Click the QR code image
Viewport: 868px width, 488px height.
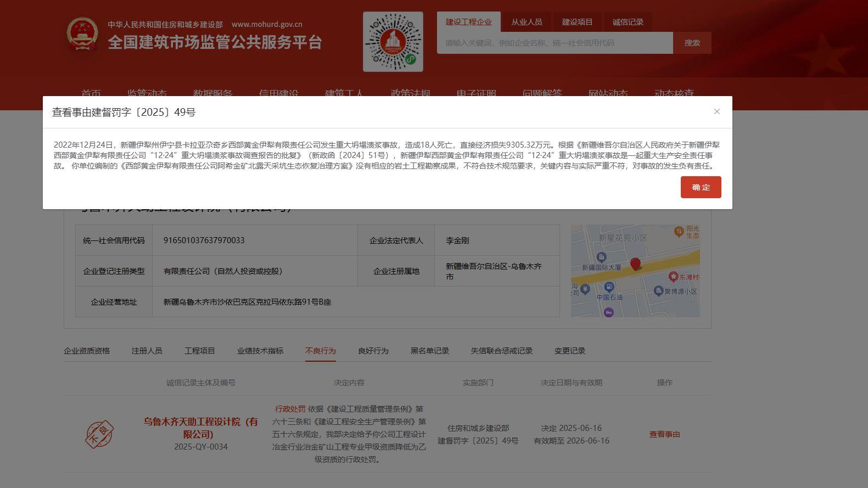(x=393, y=42)
